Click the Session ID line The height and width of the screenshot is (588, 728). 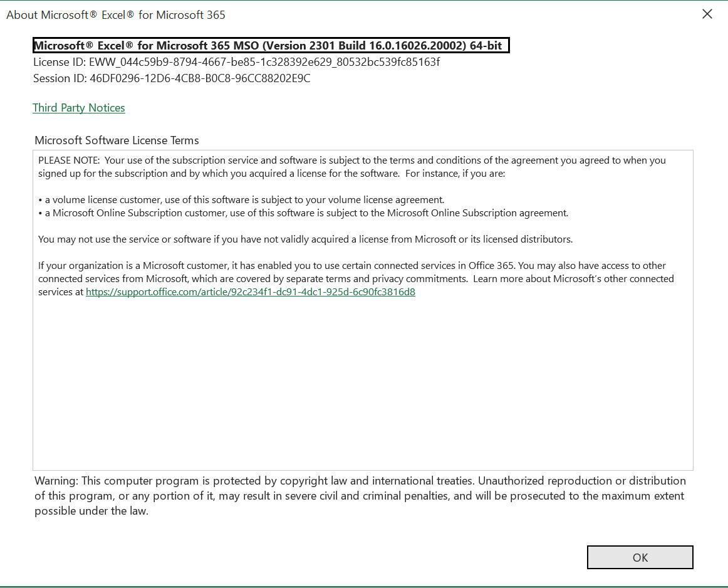[172, 78]
